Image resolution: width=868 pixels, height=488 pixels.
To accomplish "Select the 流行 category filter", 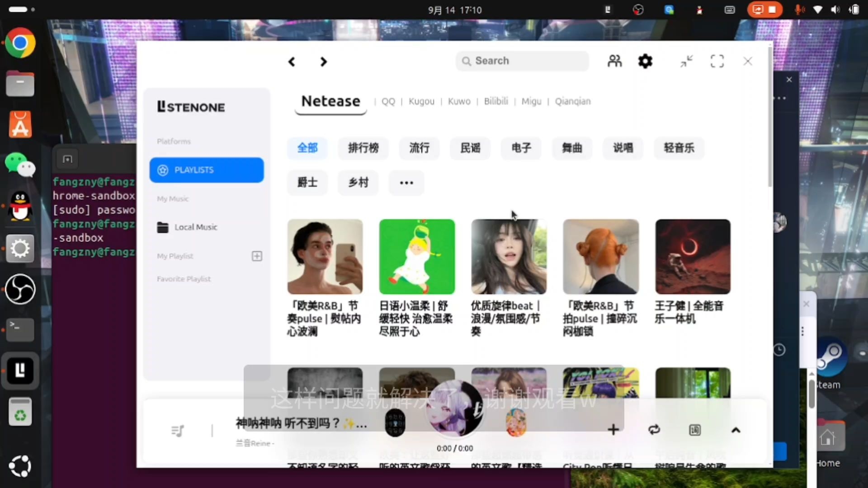I will click(419, 148).
